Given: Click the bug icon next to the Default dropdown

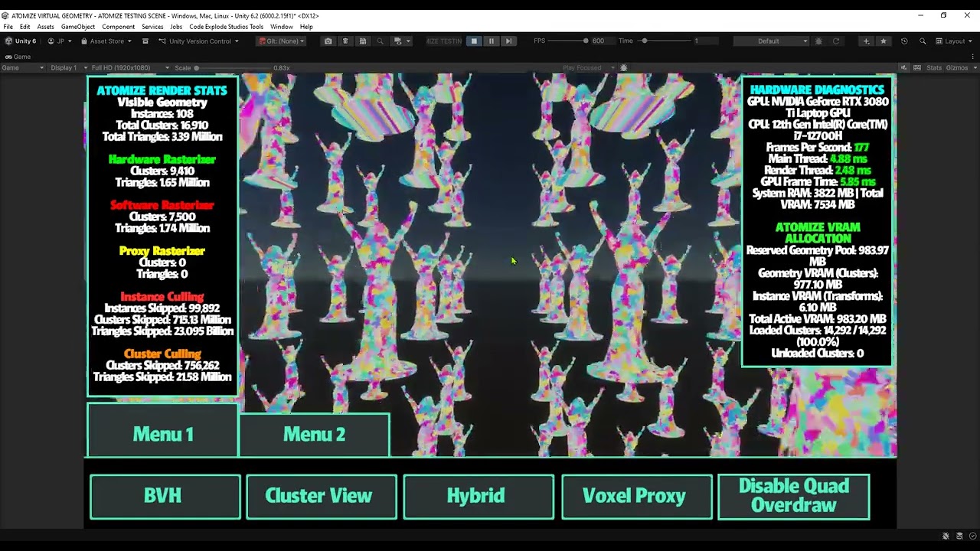Looking at the screenshot, I should click(x=818, y=41).
